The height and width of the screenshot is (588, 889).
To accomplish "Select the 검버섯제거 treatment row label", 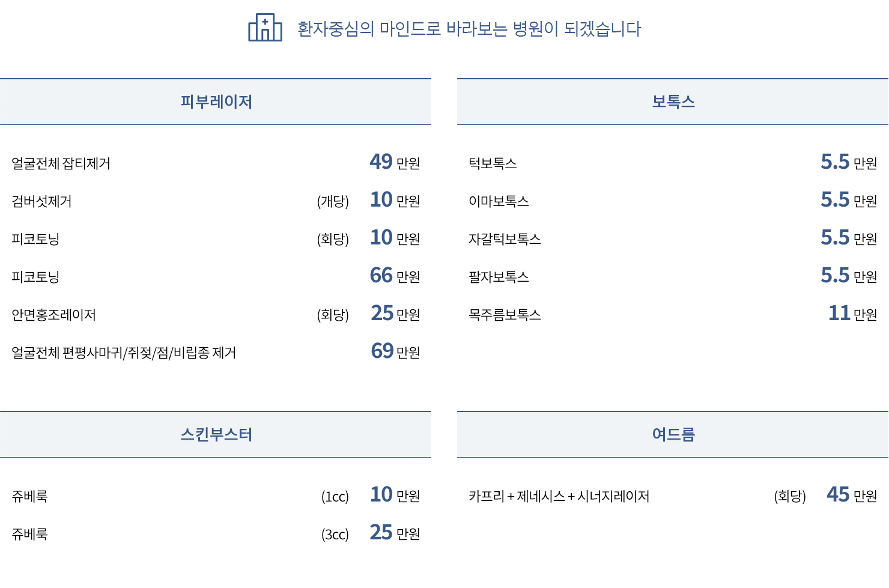I will (x=41, y=201).
